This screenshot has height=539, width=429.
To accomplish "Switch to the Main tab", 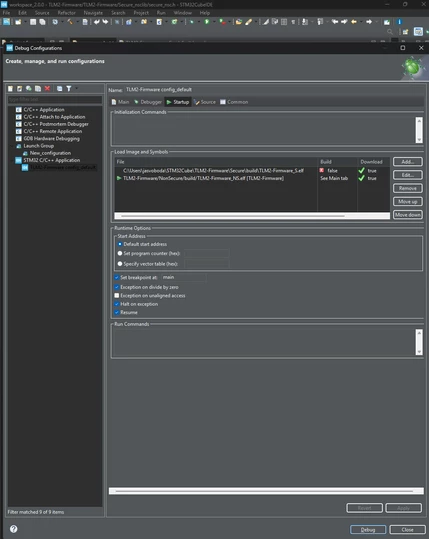I will (120, 102).
